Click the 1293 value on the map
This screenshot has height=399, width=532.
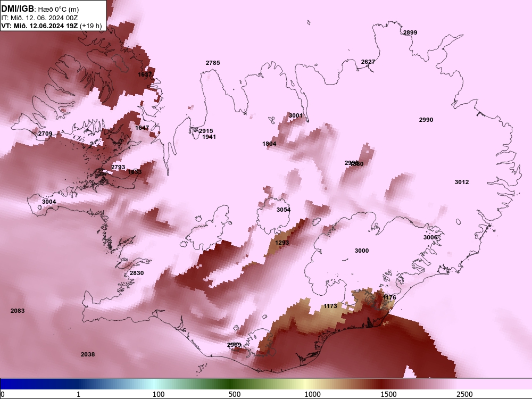click(x=282, y=243)
